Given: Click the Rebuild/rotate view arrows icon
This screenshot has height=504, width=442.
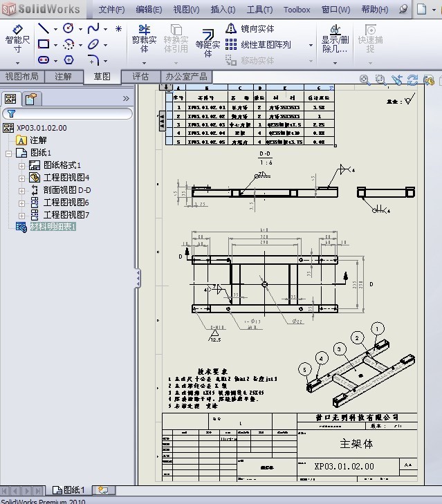Looking at the screenshot, I should point(413,80).
